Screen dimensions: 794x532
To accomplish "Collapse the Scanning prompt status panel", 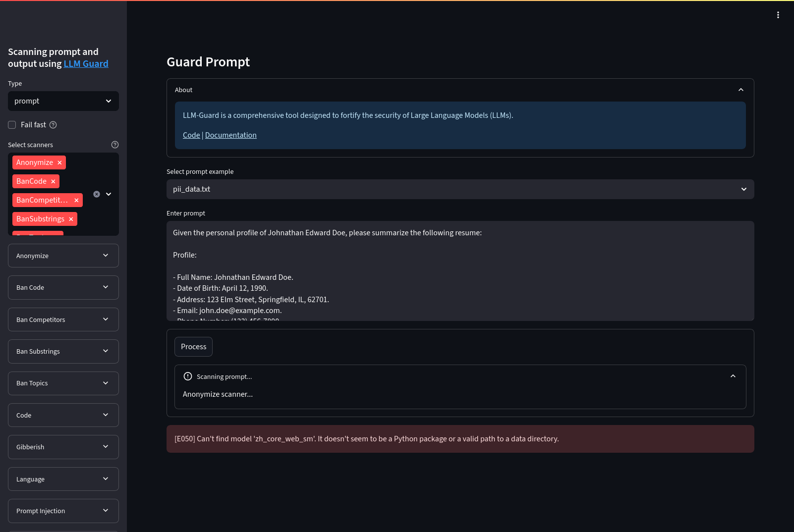I will pyautogui.click(x=733, y=376).
